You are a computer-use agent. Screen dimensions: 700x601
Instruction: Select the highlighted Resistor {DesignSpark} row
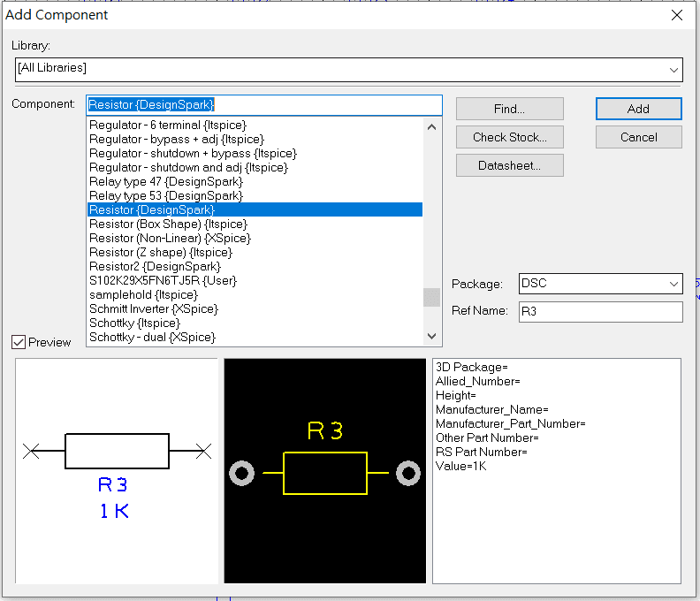click(x=255, y=209)
